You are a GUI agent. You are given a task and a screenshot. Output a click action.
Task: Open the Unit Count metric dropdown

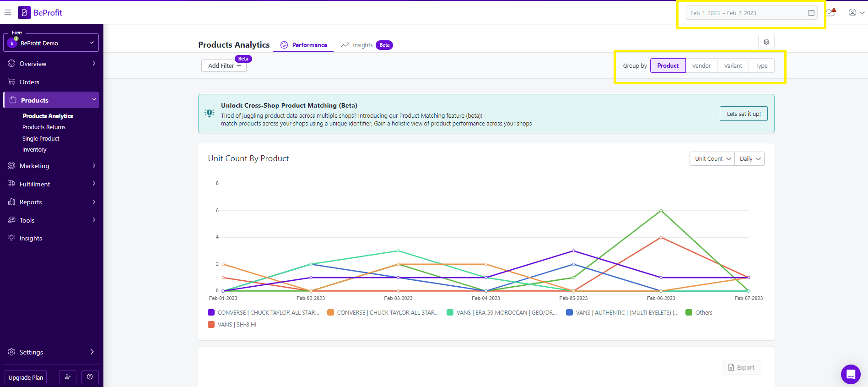(x=712, y=158)
